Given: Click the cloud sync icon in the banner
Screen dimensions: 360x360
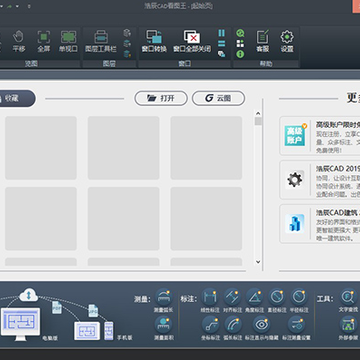Looking at the screenshot, I should [x=29, y=295].
